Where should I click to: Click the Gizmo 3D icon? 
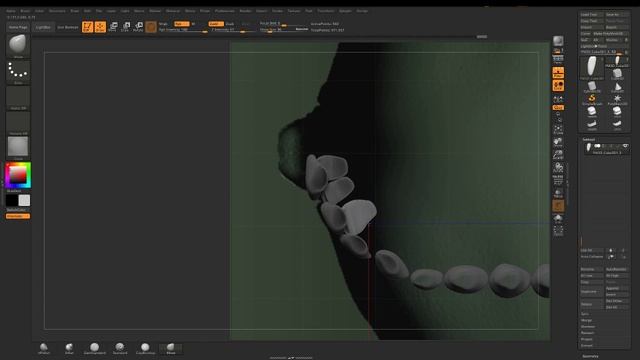151,27
